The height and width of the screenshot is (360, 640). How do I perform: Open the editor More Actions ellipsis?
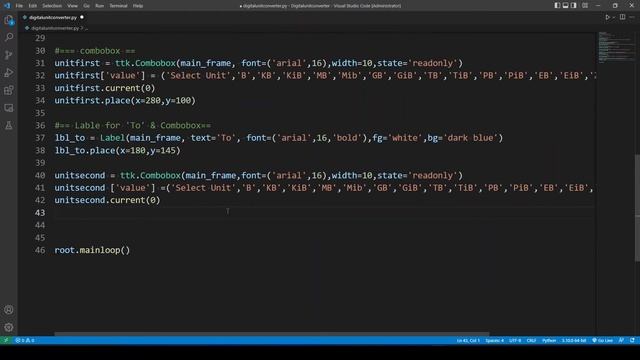pos(632,17)
